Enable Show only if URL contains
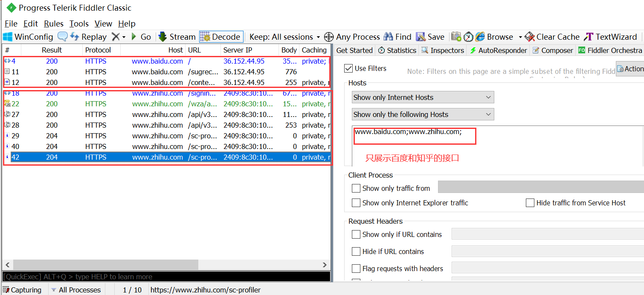644x295 pixels. point(356,234)
